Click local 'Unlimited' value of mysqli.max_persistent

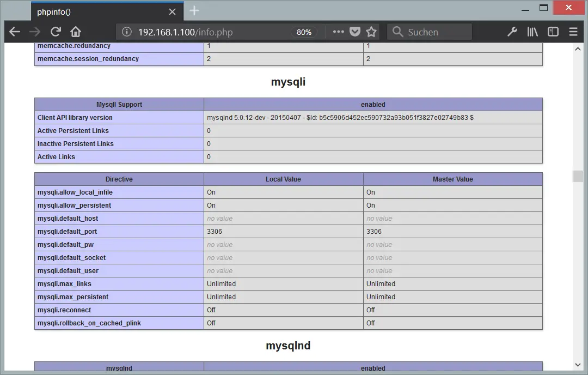click(x=221, y=297)
